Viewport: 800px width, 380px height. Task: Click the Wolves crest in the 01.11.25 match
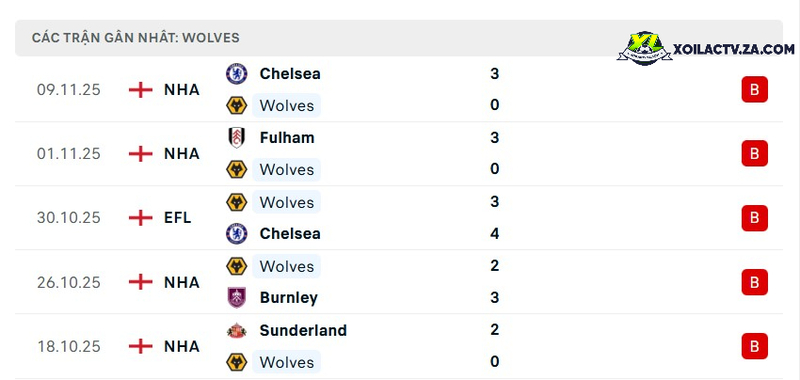(237, 169)
